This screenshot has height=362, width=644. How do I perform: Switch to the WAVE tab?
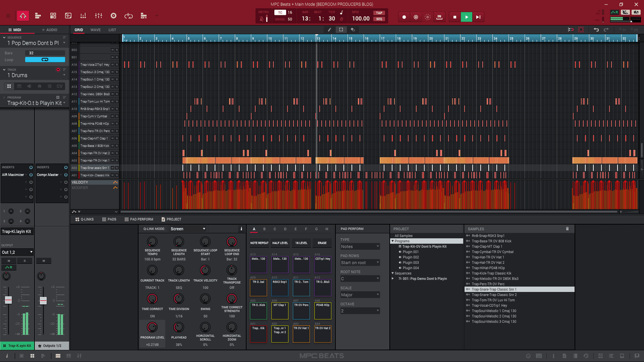(x=95, y=29)
